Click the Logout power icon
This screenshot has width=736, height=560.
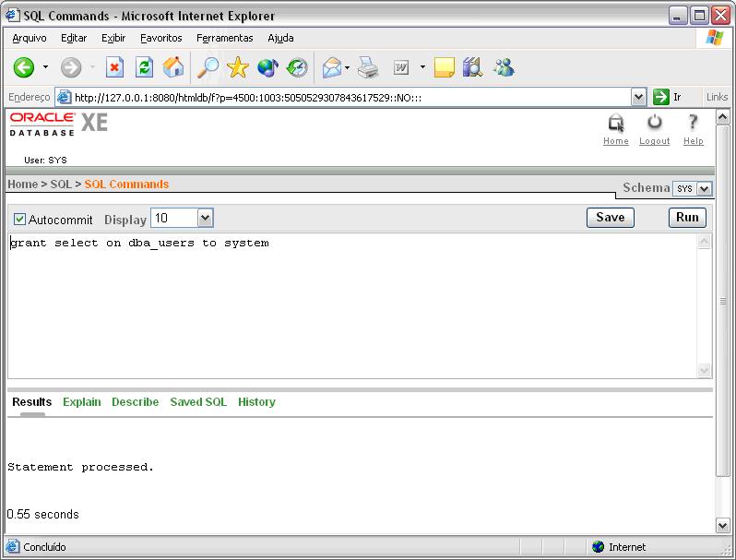point(654,123)
